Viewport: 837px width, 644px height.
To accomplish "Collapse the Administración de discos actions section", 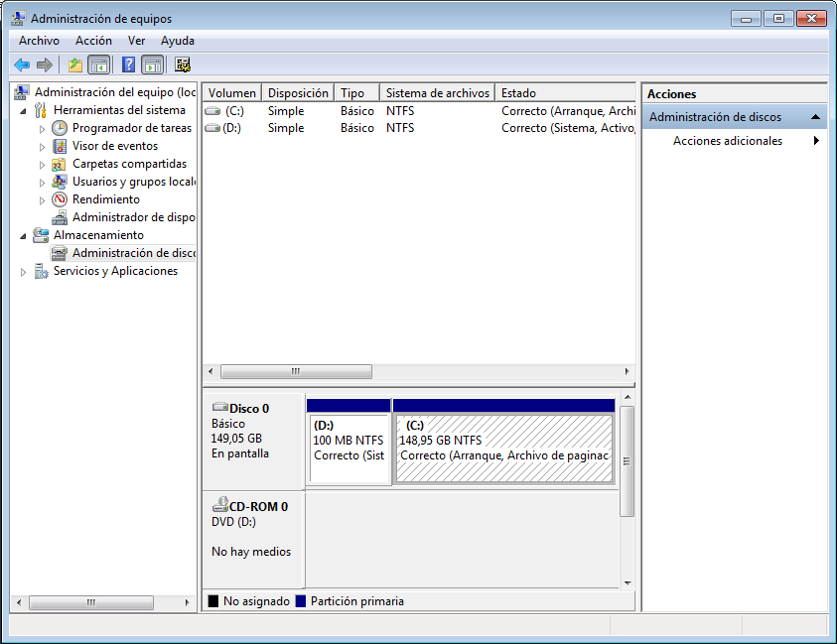I will [815, 117].
